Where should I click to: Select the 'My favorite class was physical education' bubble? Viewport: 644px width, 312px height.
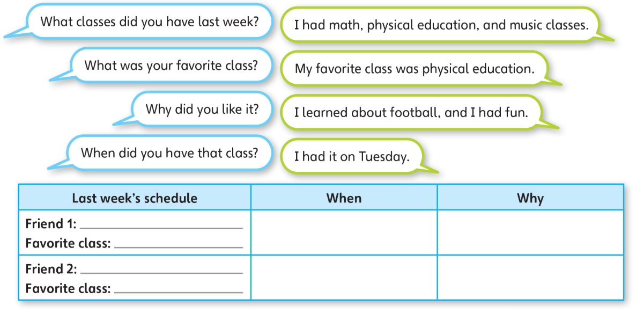(x=414, y=69)
